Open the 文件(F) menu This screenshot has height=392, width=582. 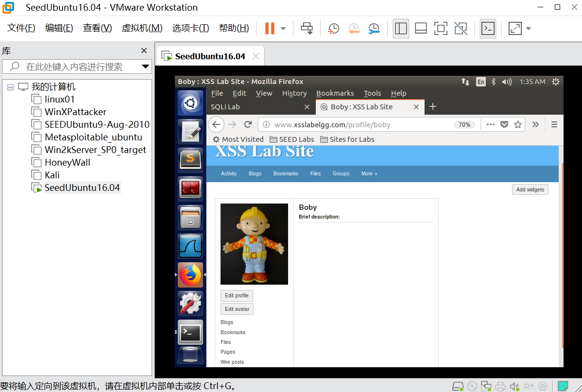21,28
